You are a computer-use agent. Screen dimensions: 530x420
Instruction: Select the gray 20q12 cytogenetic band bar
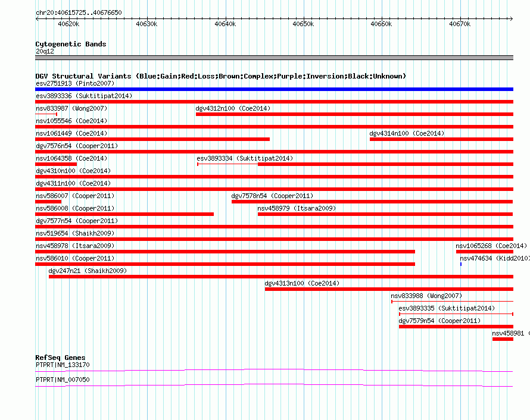(274, 58)
